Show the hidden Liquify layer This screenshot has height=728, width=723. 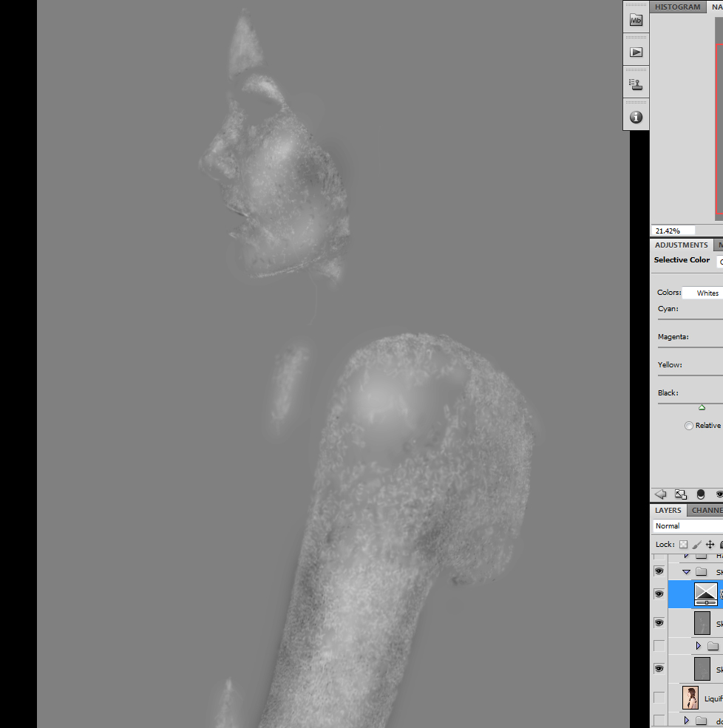coord(659,698)
